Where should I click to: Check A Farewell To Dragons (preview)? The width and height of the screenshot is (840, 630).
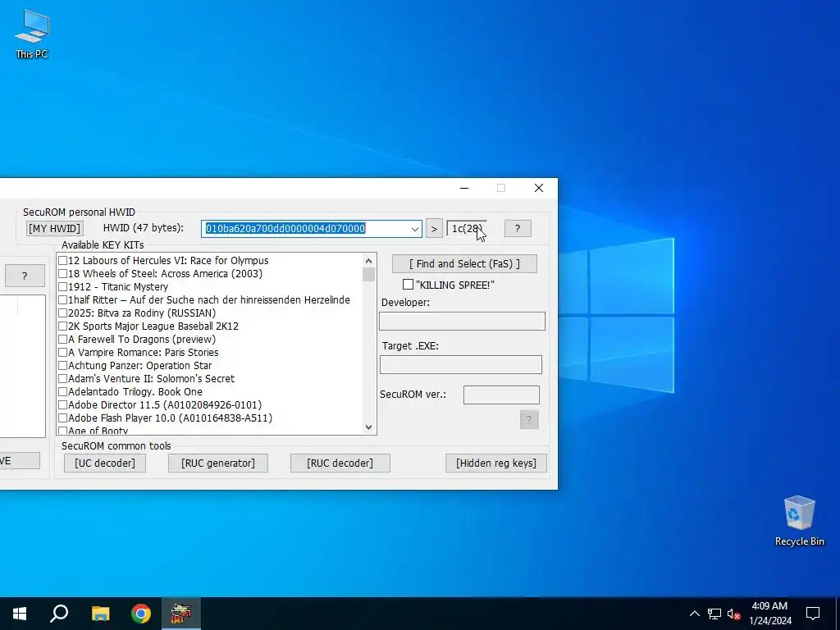(x=62, y=340)
